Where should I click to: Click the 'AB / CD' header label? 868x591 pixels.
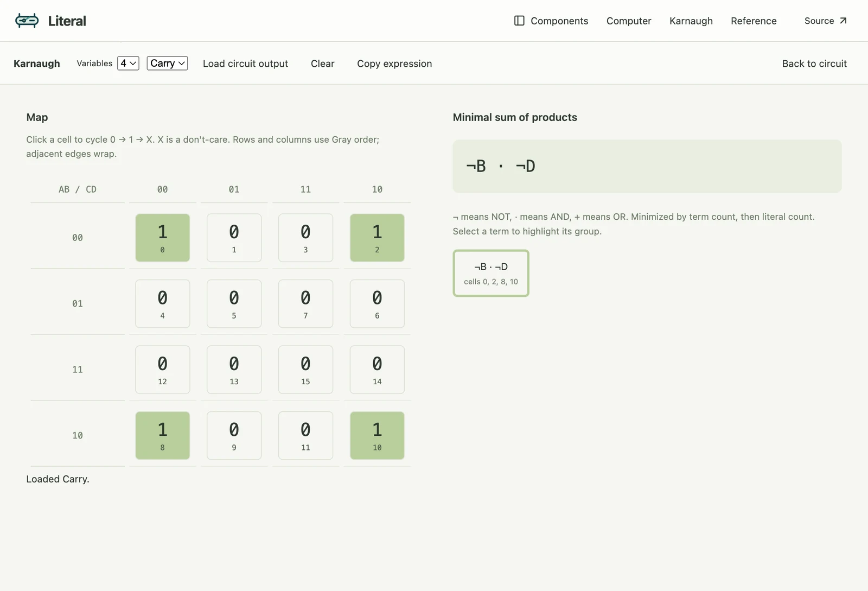(78, 189)
